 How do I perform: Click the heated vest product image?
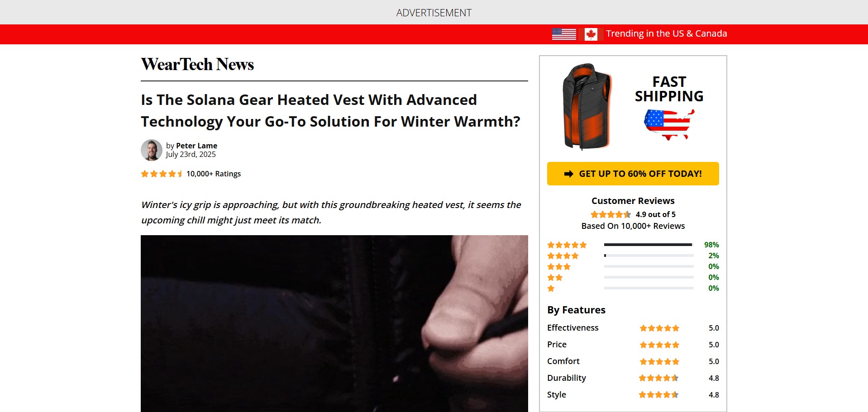587,107
